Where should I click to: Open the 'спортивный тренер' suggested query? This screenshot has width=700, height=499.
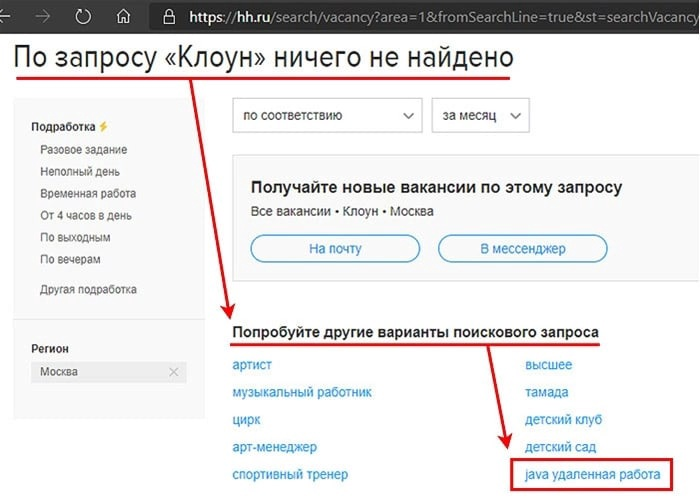pyautogui.click(x=290, y=474)
